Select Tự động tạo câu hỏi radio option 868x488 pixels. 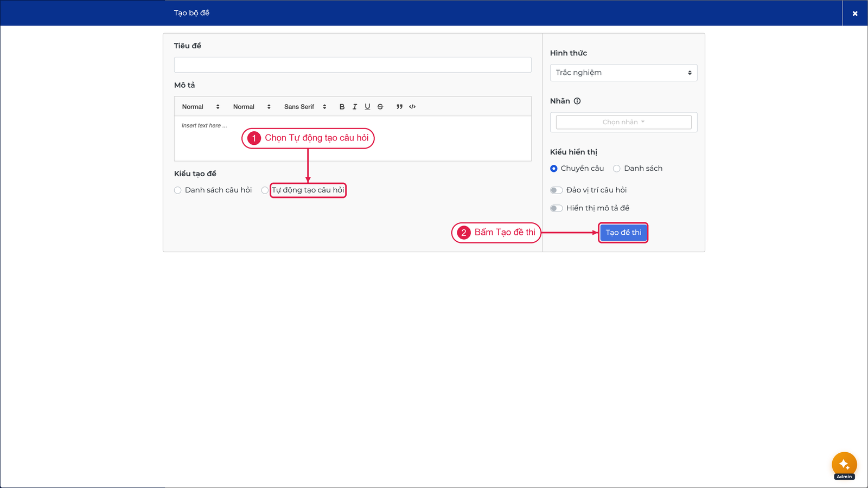pyautogui.click(x=265, y=190)
